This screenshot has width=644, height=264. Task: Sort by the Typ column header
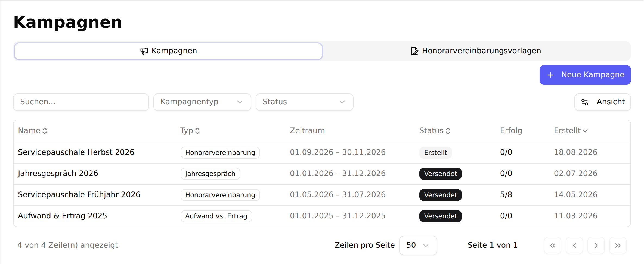pyautogui.click(x=190, y=131)
